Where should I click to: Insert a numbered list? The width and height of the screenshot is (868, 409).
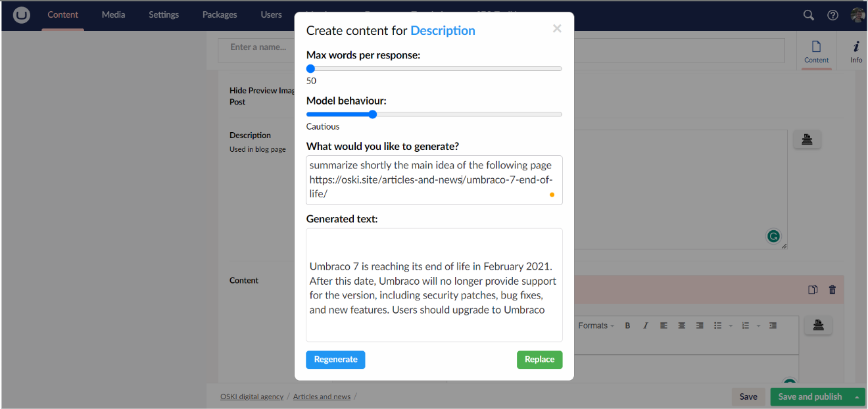click(746, 325)
